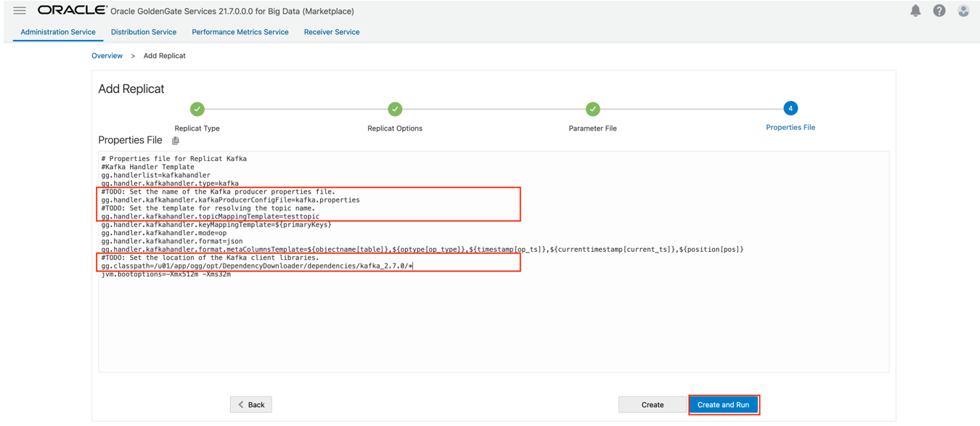Screen dimensions: 980x426
Task: Click the Create button
Action: pyautogui.click(x=653, y=404)
